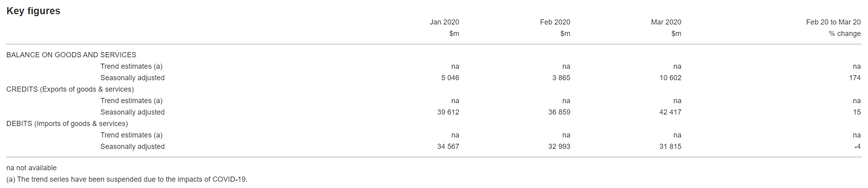Viewport: 868px width, 188px height.
Task: Click the % change subheader
Action: point(845,34)
